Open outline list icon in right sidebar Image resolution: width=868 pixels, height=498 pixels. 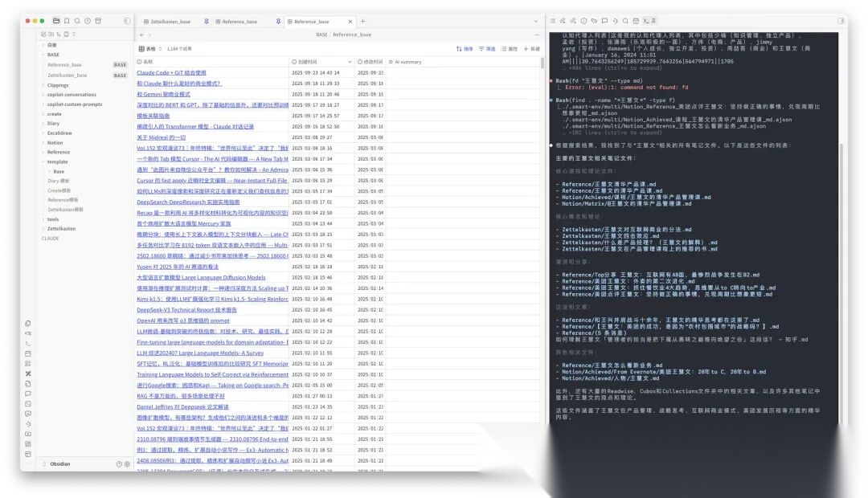[x=552, y=21]
